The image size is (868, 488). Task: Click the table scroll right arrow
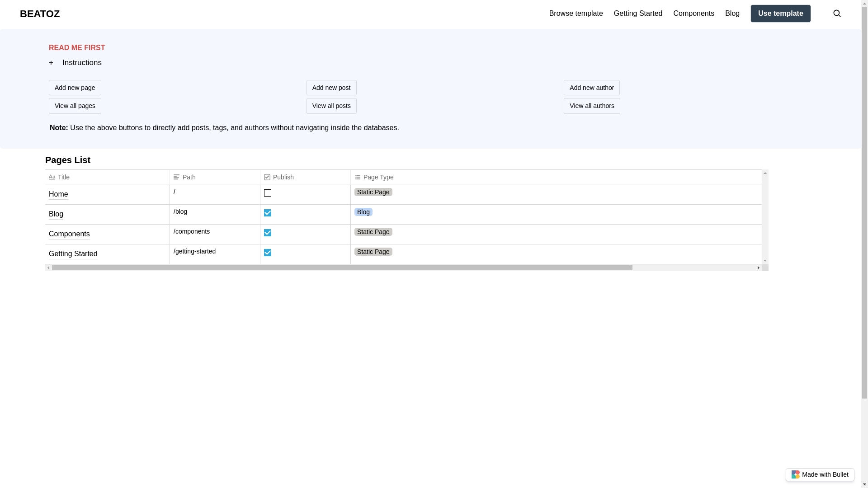pyautogui.click(x=759, y=268)
